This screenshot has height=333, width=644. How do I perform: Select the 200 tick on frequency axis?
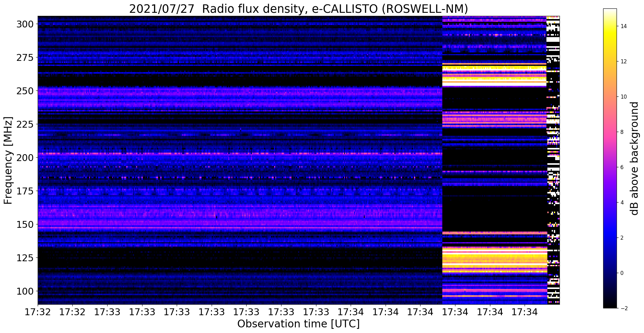tap(25, 158)
